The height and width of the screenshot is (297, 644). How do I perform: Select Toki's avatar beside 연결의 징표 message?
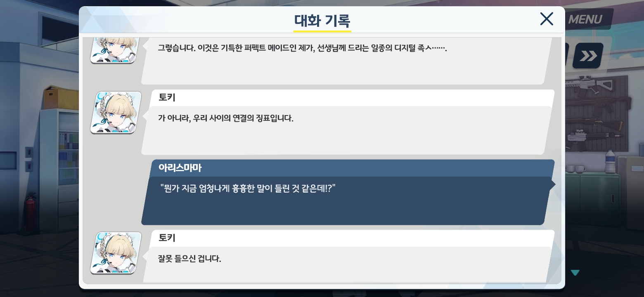pyautogui.click(x=116, y=113)
